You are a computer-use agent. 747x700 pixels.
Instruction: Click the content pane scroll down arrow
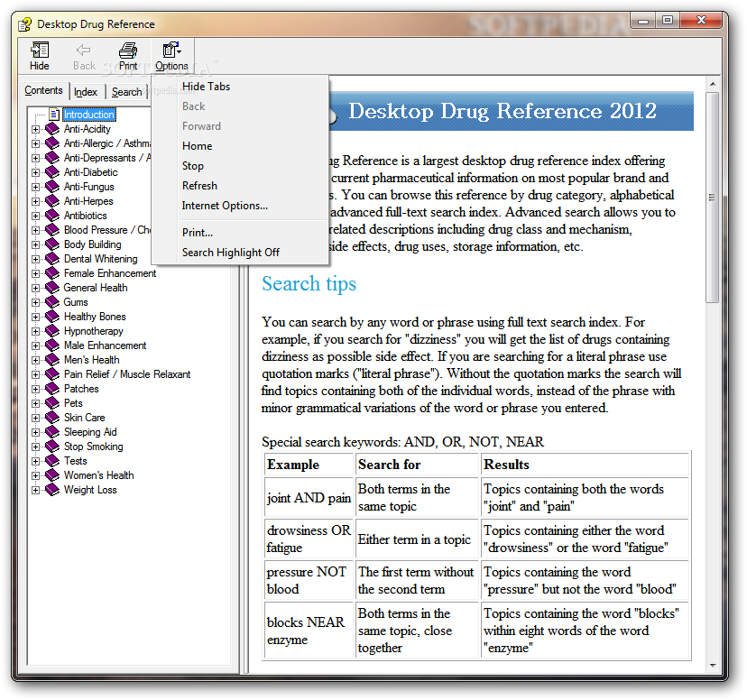(x=713, y=665)
